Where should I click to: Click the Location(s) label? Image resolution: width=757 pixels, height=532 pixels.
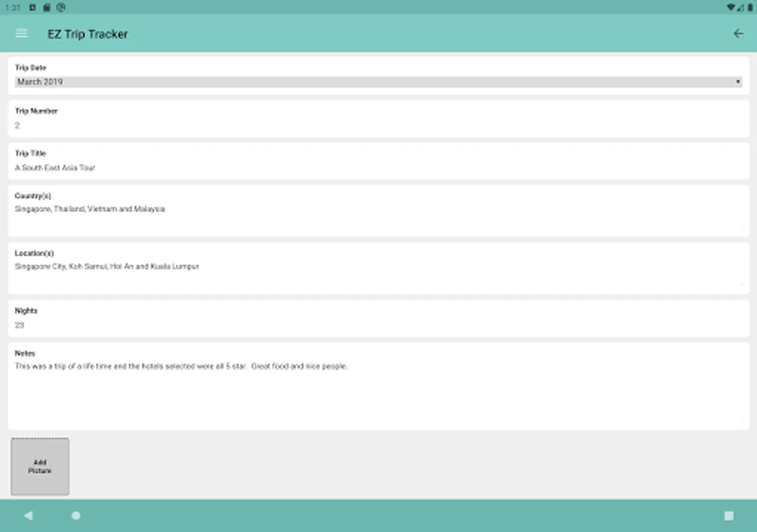(x=34, y=254)
